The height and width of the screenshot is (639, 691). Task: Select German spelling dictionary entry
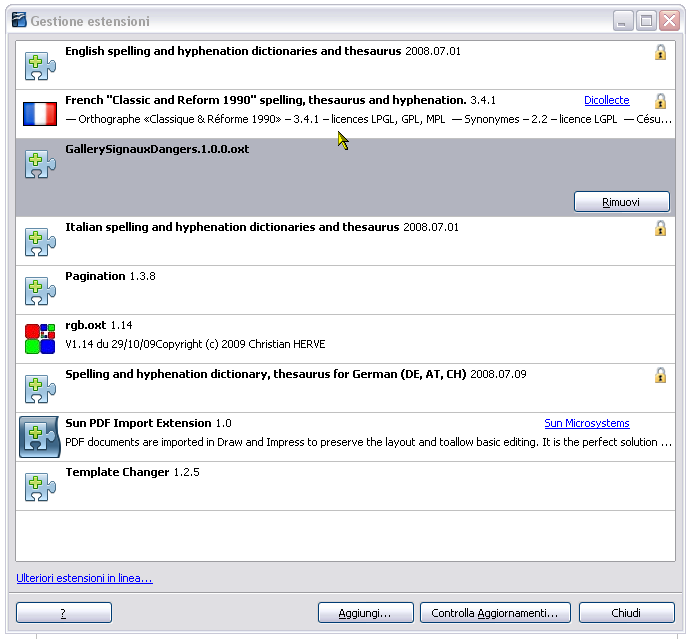(346, 388)
